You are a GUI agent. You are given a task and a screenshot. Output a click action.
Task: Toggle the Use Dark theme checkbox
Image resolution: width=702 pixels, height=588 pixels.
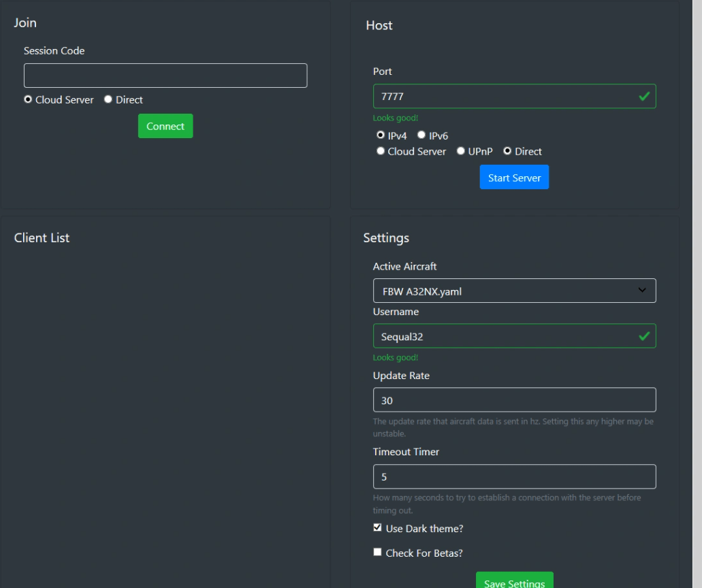(x=377, y=527)
